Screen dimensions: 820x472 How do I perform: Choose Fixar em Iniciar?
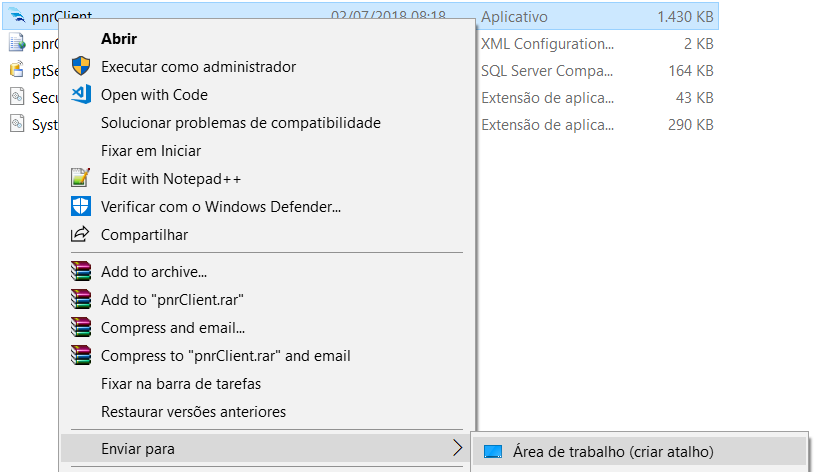click(x=151, y=151)
